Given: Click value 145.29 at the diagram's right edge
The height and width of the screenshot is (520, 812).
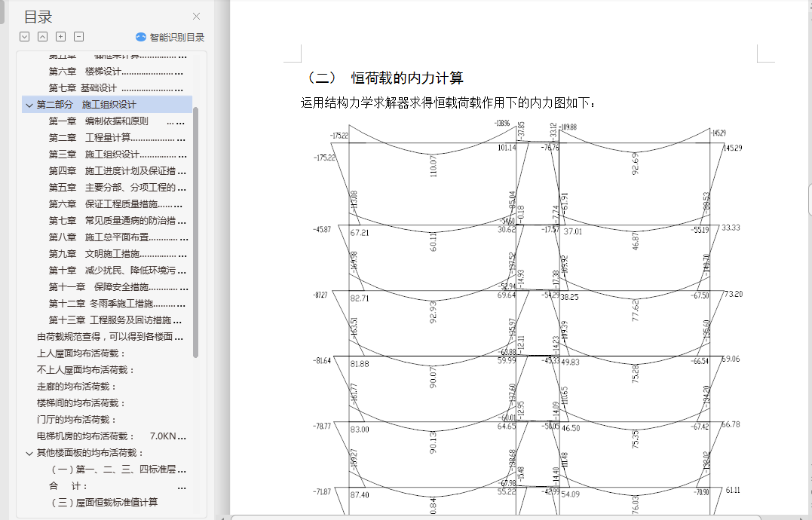Looking at the screenshot, I should (732, 148).
